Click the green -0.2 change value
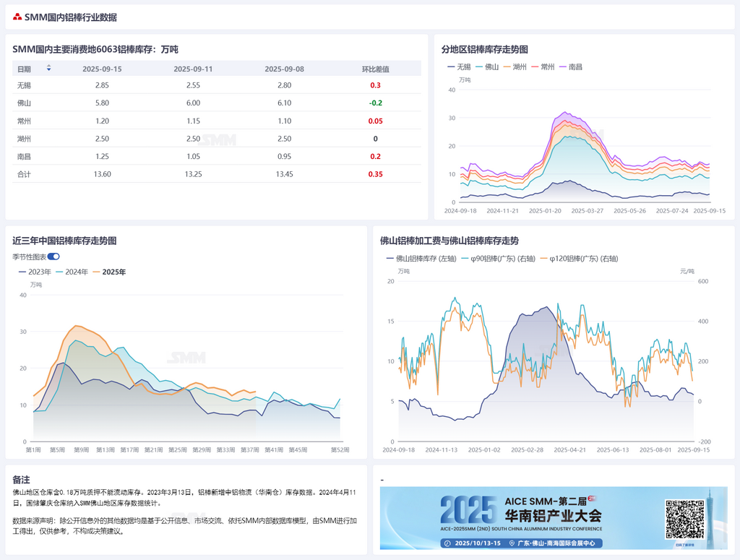Screen dimensions: 740x560 [x=375, y=103]
